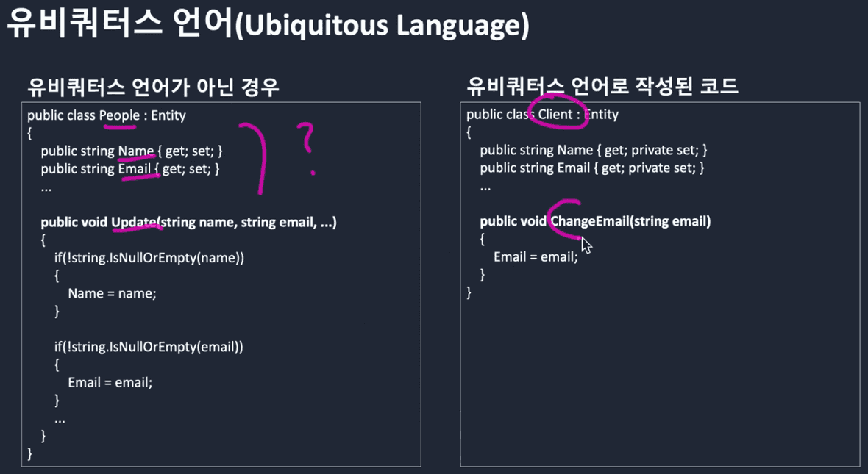Click the circled Client class name
Viewport: 868px width, 474px height.
pyautogui.click(x=555, y=114)
